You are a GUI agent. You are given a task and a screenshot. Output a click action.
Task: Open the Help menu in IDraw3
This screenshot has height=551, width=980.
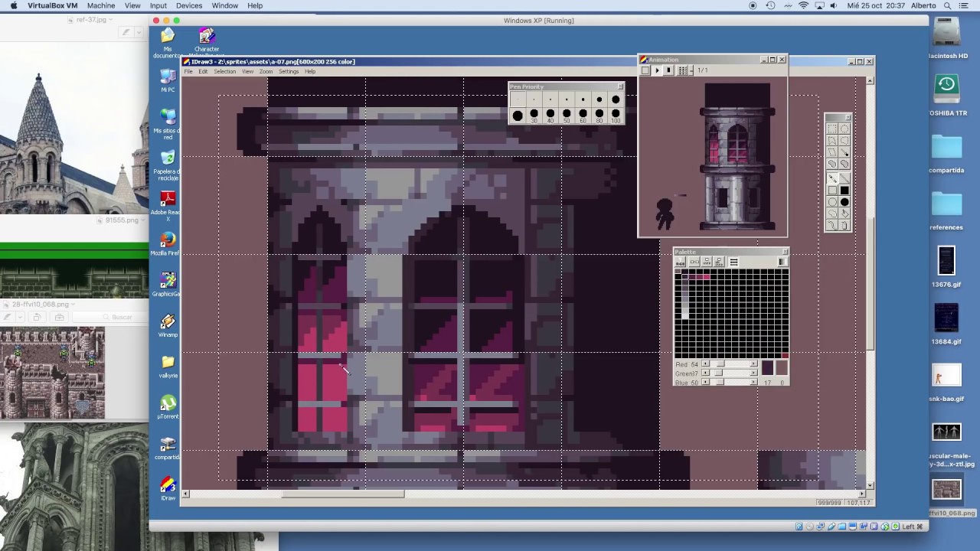310,71
